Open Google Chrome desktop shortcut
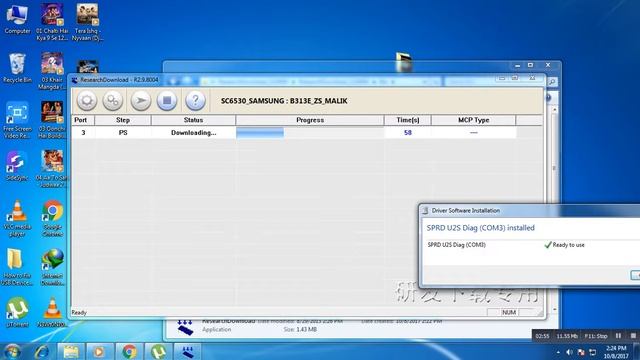Screen dimensions: 640x360 (52, 218)
